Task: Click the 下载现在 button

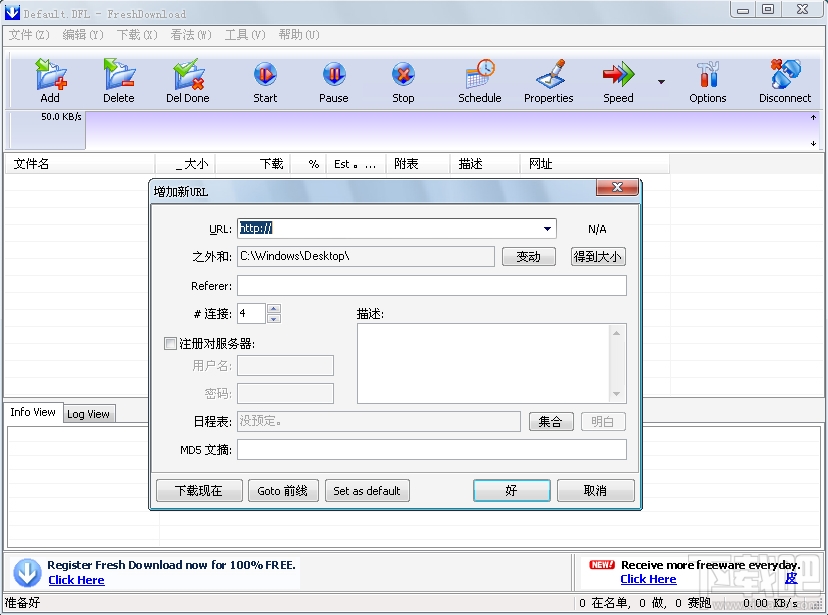Action: (x=198, y=490)
